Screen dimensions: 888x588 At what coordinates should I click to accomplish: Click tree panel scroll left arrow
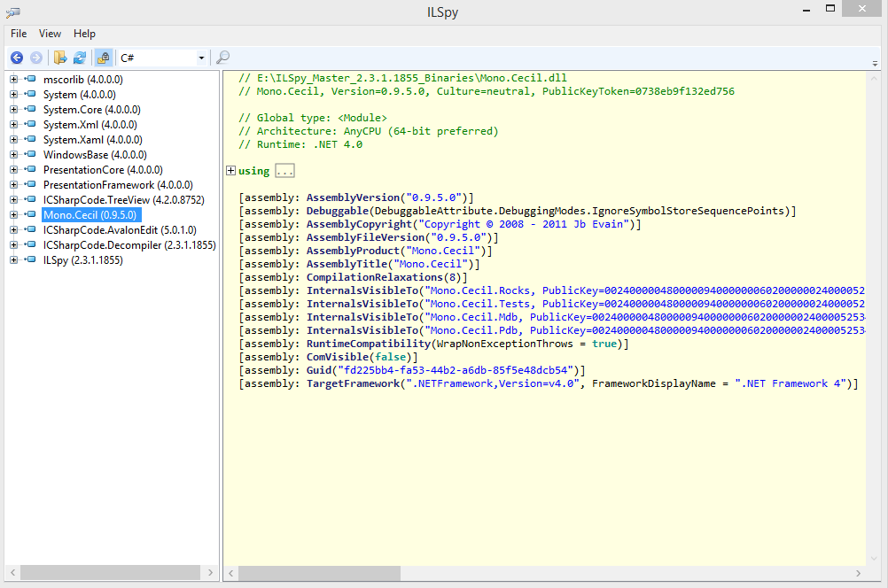(x=12, y=572)
